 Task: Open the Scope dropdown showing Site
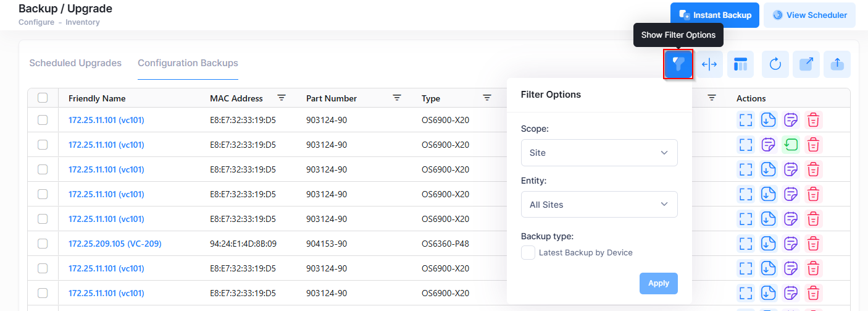599,153
